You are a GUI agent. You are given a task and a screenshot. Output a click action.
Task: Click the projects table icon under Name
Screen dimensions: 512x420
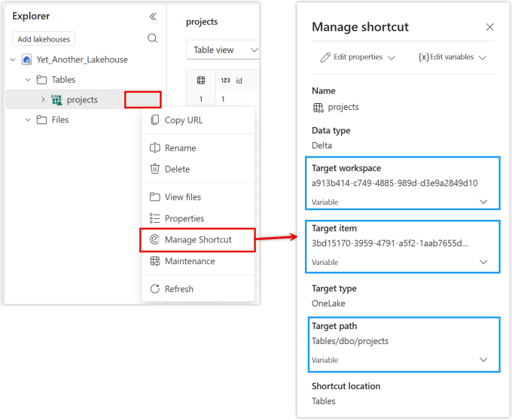pos(318,108)
